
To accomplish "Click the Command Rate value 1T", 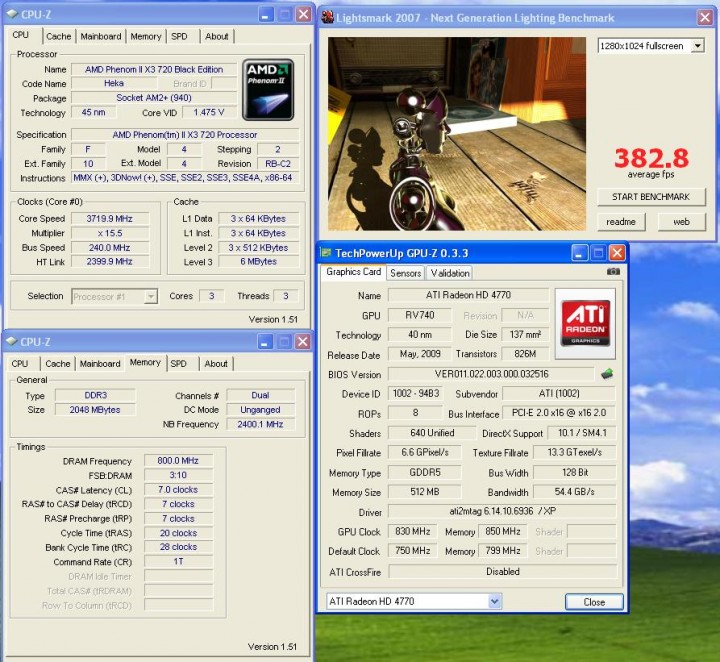I will (178, 561).
